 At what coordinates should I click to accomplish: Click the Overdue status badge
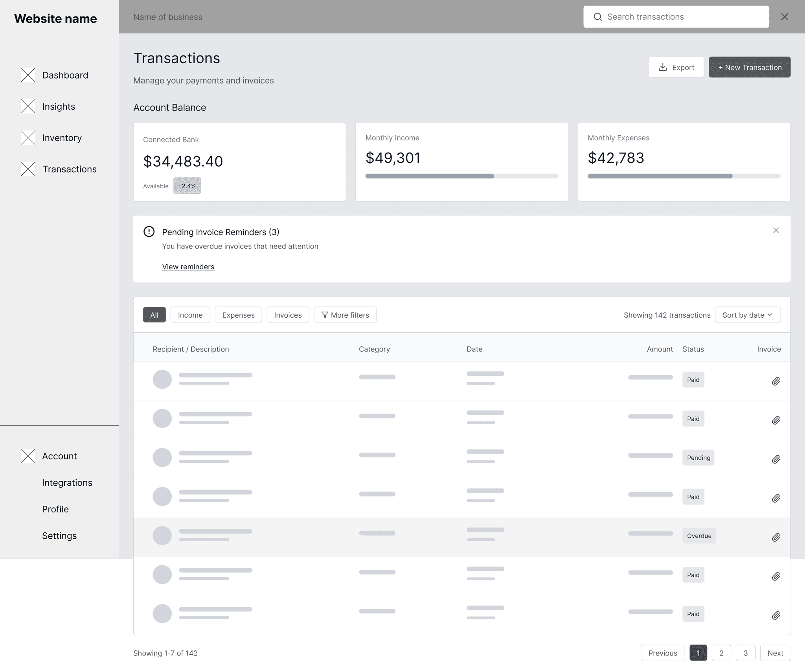(699, 536)
